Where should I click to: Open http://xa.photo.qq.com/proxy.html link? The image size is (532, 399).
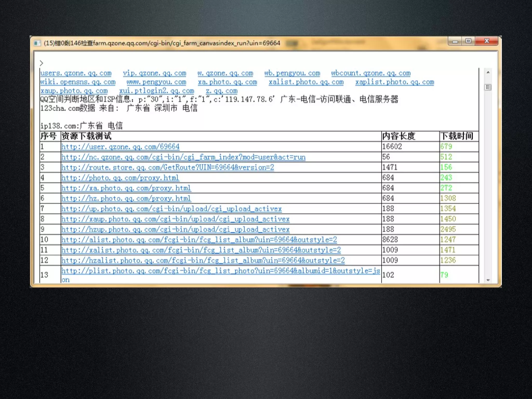point(126,188)
